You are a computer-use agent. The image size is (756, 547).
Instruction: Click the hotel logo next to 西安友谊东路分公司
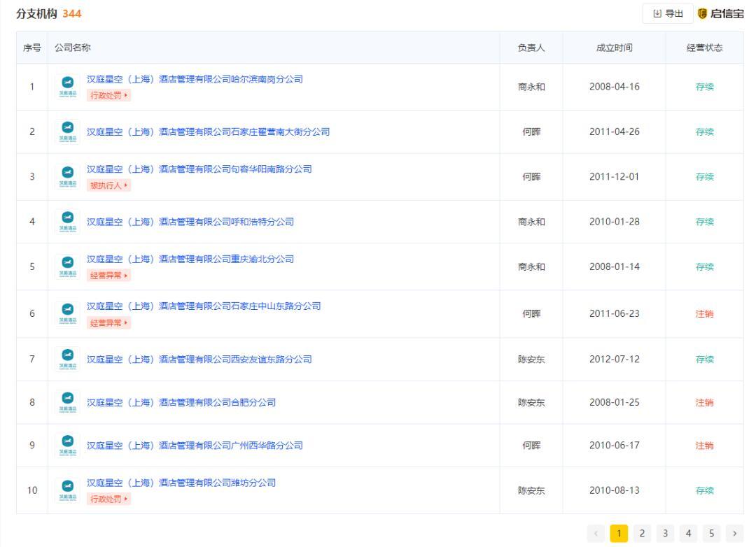point(68,359)
